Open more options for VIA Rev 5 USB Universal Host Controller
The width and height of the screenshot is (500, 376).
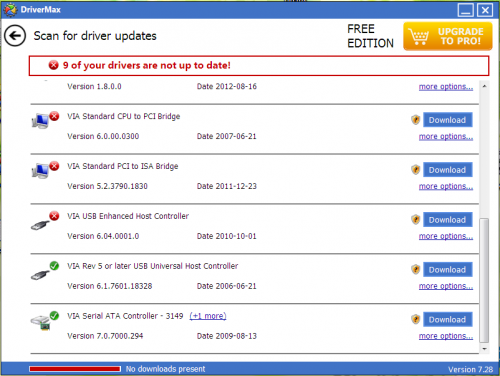pos(446,286)
